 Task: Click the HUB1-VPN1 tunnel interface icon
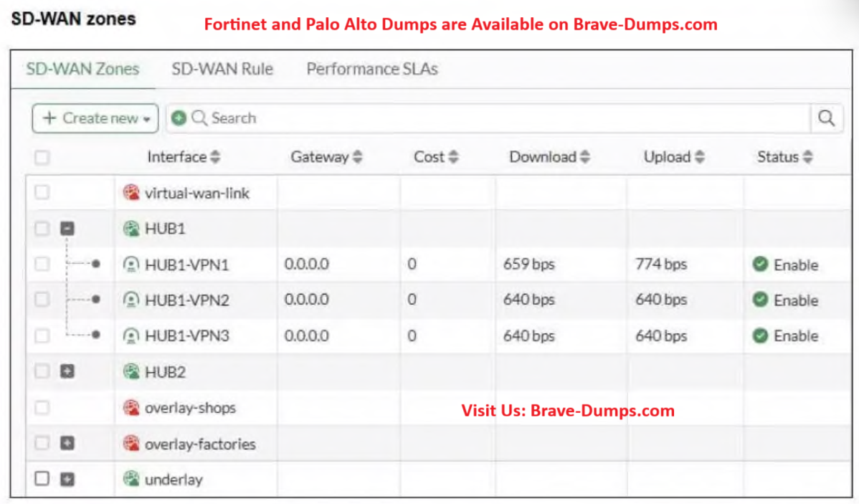[x=130, y=265]
